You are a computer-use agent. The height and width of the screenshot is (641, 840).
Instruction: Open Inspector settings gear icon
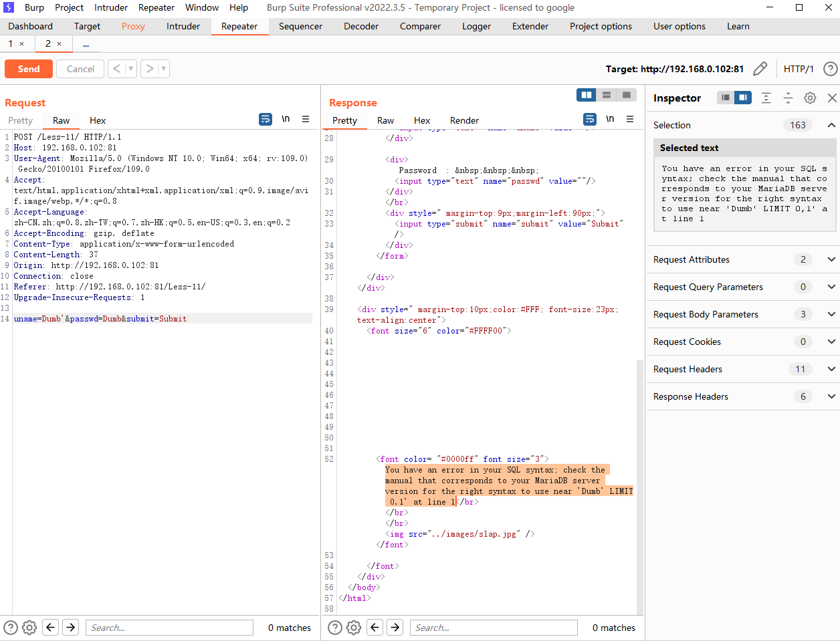(x=810, y=98)
